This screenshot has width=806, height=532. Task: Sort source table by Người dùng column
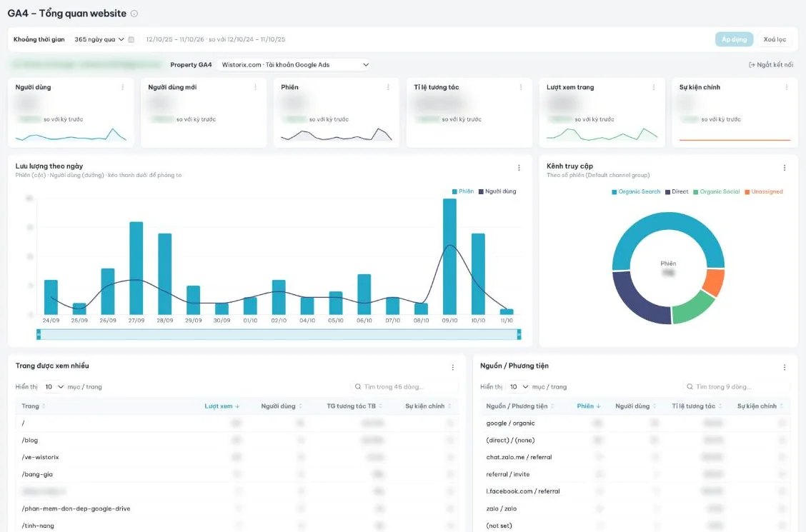[x=636, y=406]
